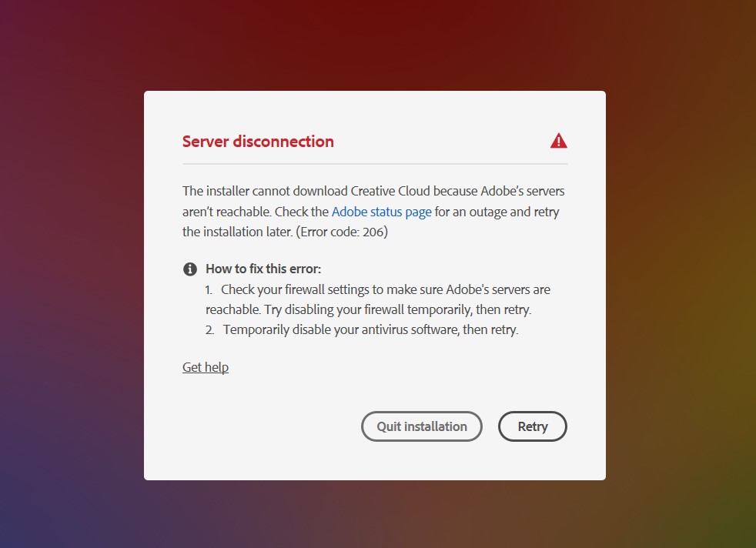Quit the installation
The height and width of the screenshot is (548, 756).
[x=421, y=426]
